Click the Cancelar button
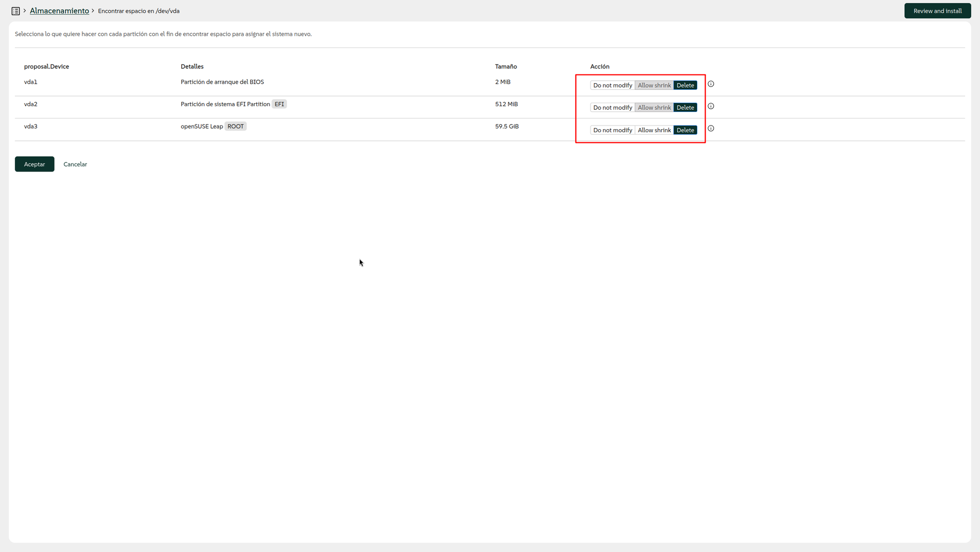This screenshot has height=552, width=980. 75,164
